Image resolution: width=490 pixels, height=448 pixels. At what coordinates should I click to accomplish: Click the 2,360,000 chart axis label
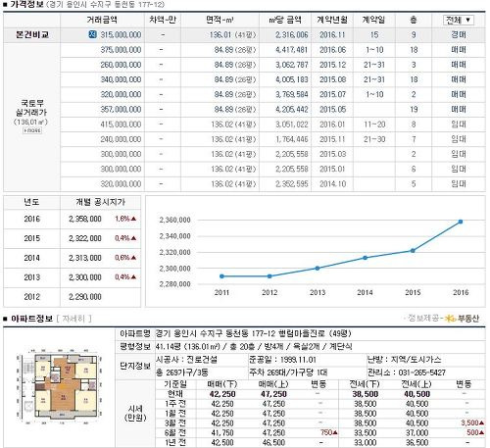174,220
